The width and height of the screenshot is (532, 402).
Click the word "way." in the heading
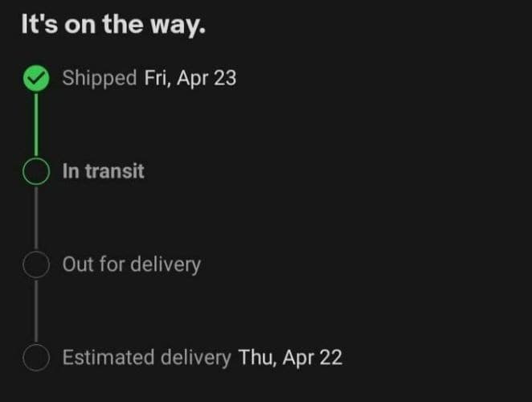point(178,27)
